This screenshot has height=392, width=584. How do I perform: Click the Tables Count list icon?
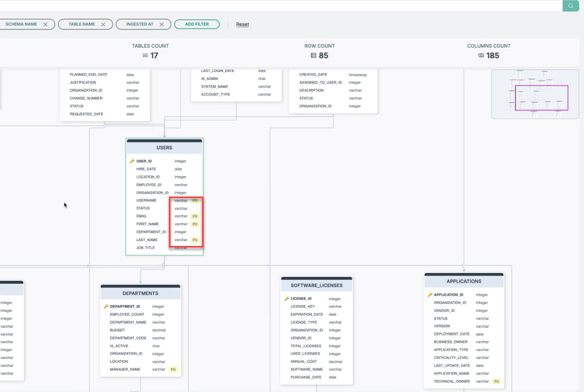(145, 56)
